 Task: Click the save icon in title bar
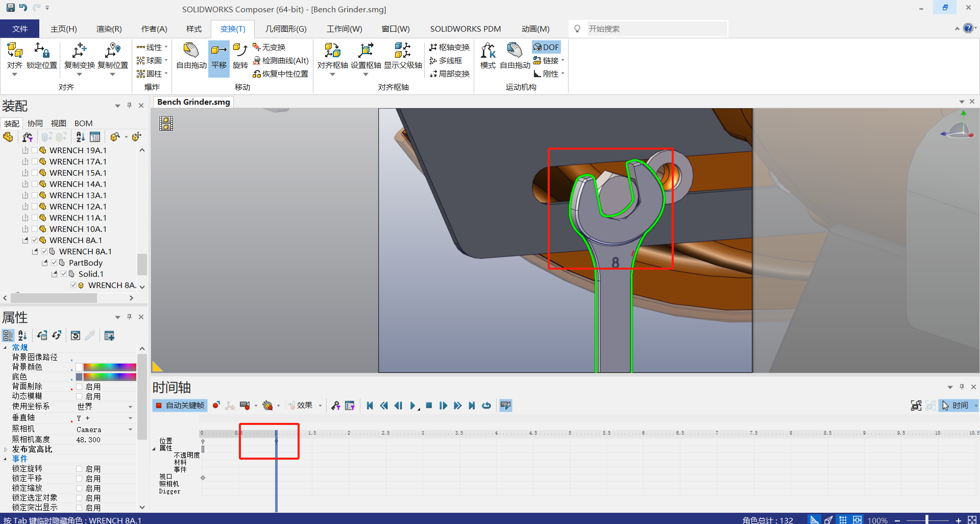pyautogui.click(x=10, y=8)
